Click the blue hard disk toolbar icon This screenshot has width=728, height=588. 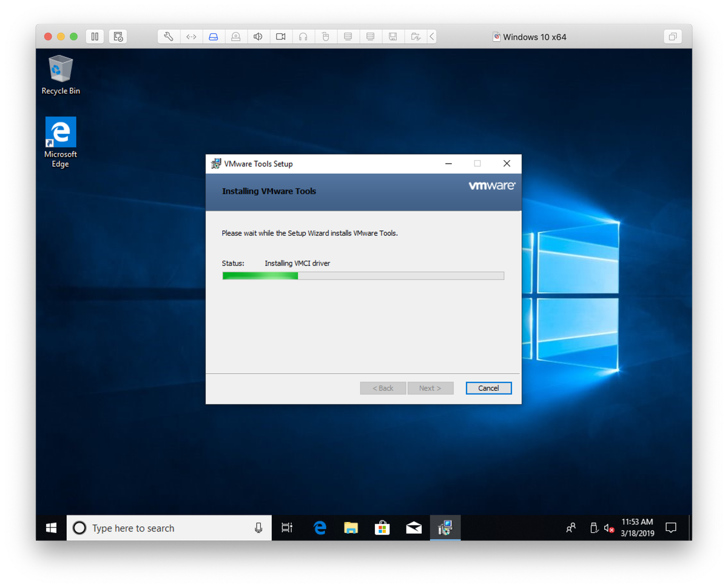pos(214,36)
